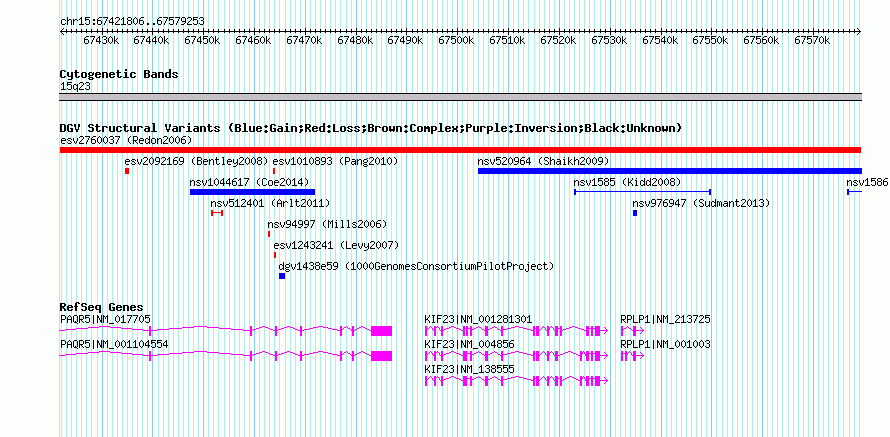
Task: Open PAQR5|NM_001104554 gene label
Action: [114, 344]
